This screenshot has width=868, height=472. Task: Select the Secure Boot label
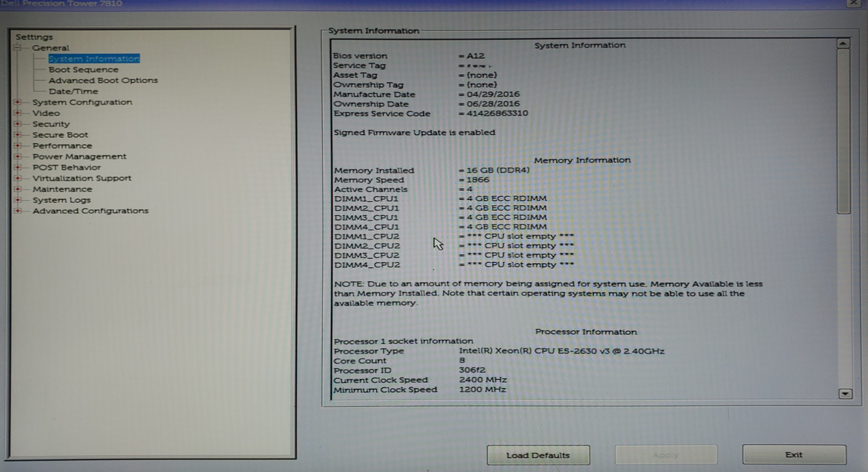tap(60, 135)
